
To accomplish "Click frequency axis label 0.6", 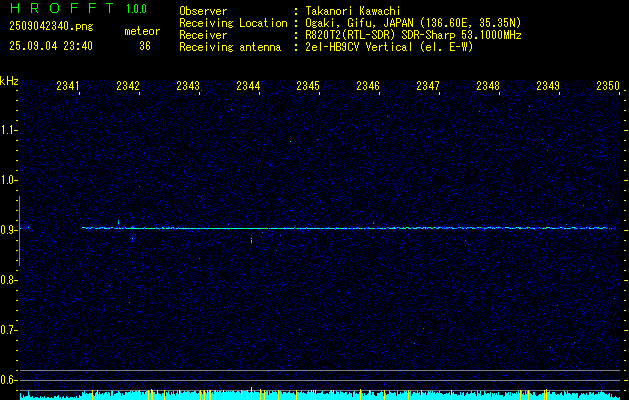I will [x=8, y=380].
